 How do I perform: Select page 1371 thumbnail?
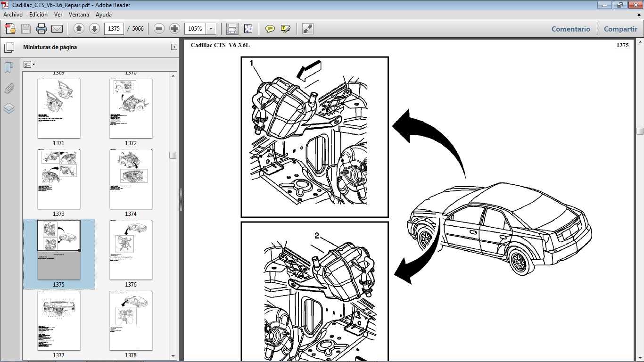click(59, 108)
